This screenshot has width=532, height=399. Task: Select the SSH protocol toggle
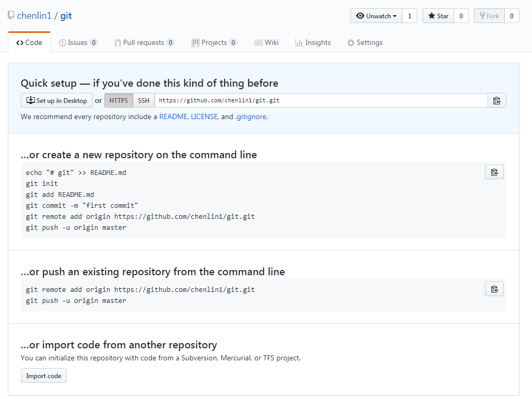click(x=144, y=100)
